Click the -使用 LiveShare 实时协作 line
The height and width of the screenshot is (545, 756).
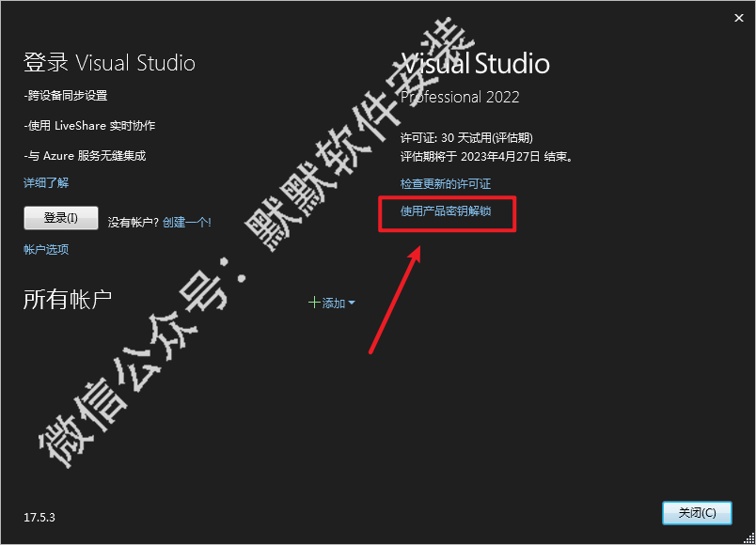coord(89,126)
